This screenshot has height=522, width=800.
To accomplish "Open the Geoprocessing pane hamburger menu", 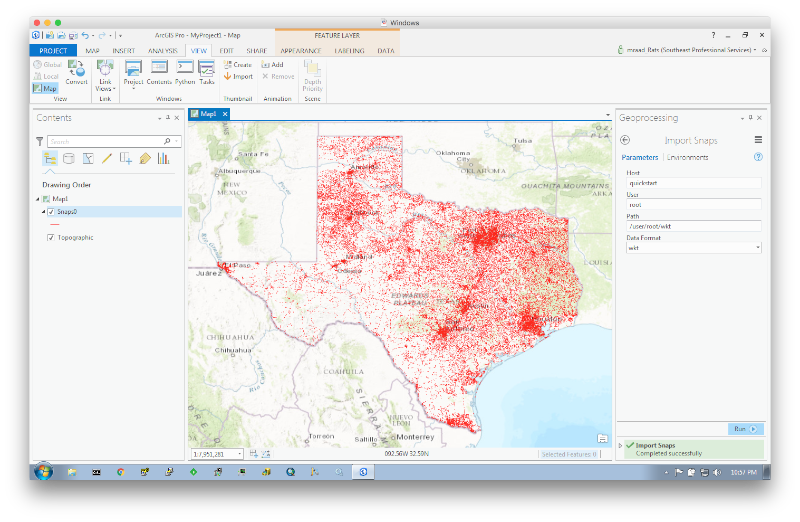I will (x=758, y=140).
